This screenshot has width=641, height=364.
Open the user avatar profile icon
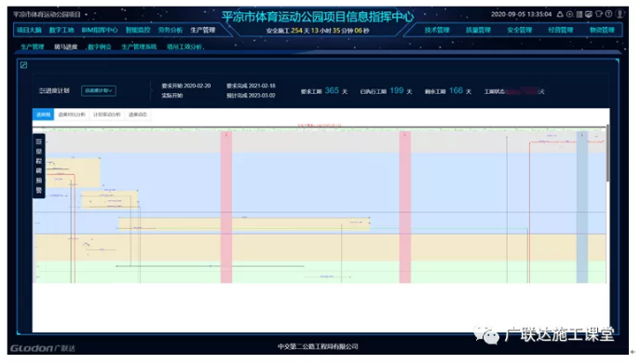pyautogui.click(x=621, y=14)
